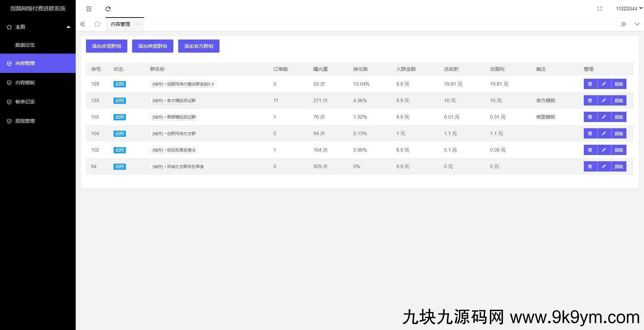The height and width of the screenshot is (330, 644).
Task: Toggle the sidebar collapse icon
Action: tap(89, 9)
